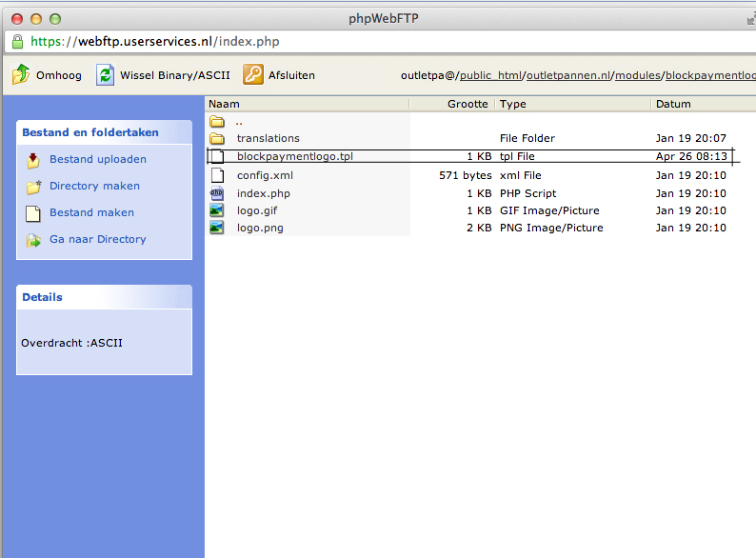
Task: Sort by the Naam column header
Action: [224, 104]
